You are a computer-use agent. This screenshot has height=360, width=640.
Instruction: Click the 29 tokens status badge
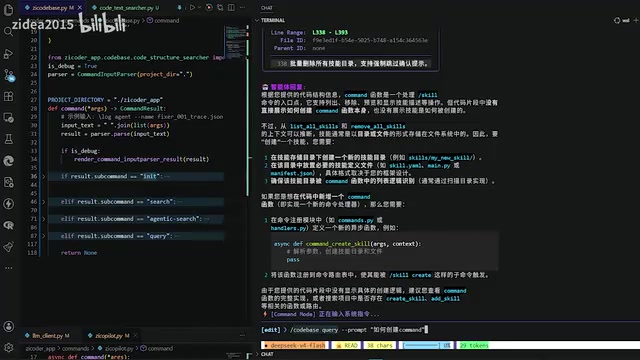click(x=474, y=345)
